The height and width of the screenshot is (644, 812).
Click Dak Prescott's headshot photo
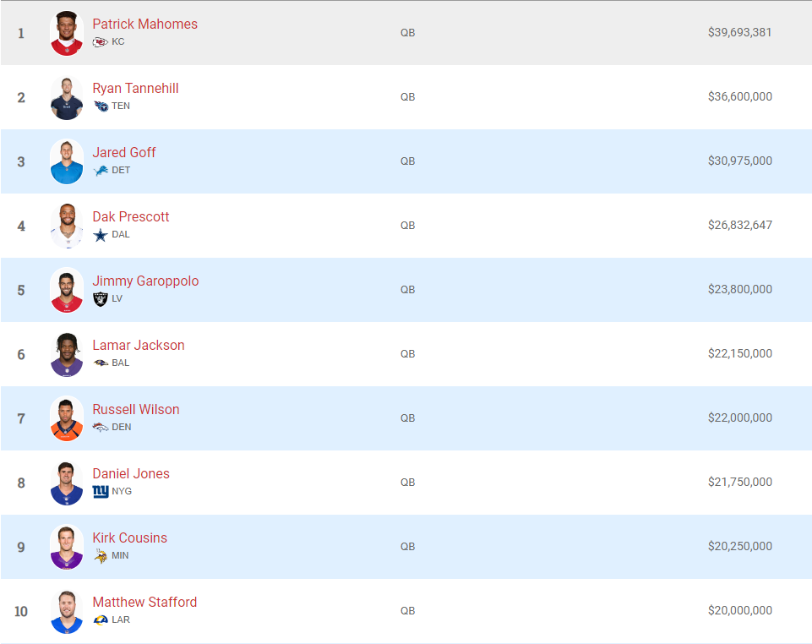[x=67, y=226]
